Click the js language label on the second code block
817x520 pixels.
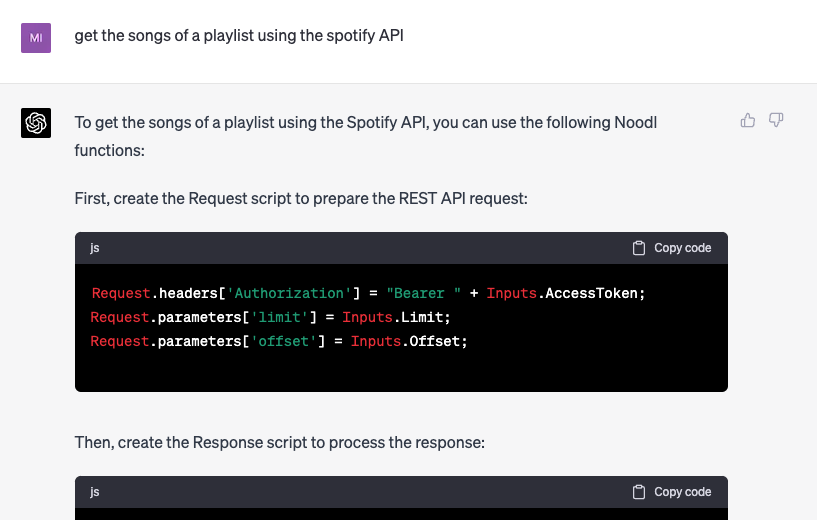pyautogui.click(x=95, y=492)
